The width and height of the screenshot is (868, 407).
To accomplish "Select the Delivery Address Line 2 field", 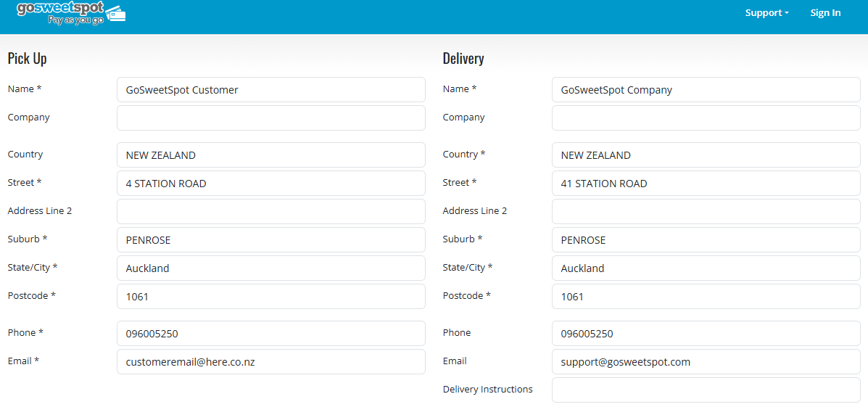I will (x=706, y=212).
